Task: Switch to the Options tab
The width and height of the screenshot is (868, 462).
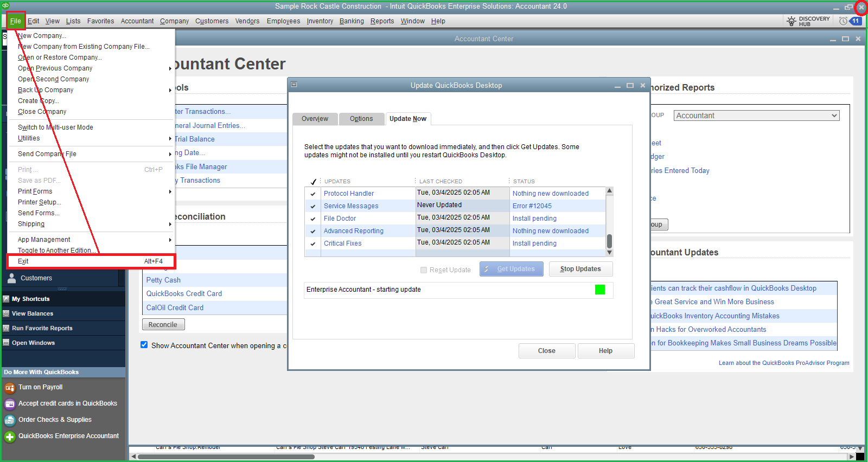Action: point(361,119)
